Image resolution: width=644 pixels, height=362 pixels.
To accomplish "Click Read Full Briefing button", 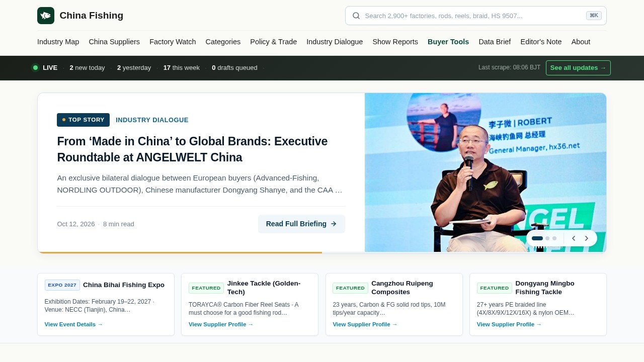I will point(301,224).
